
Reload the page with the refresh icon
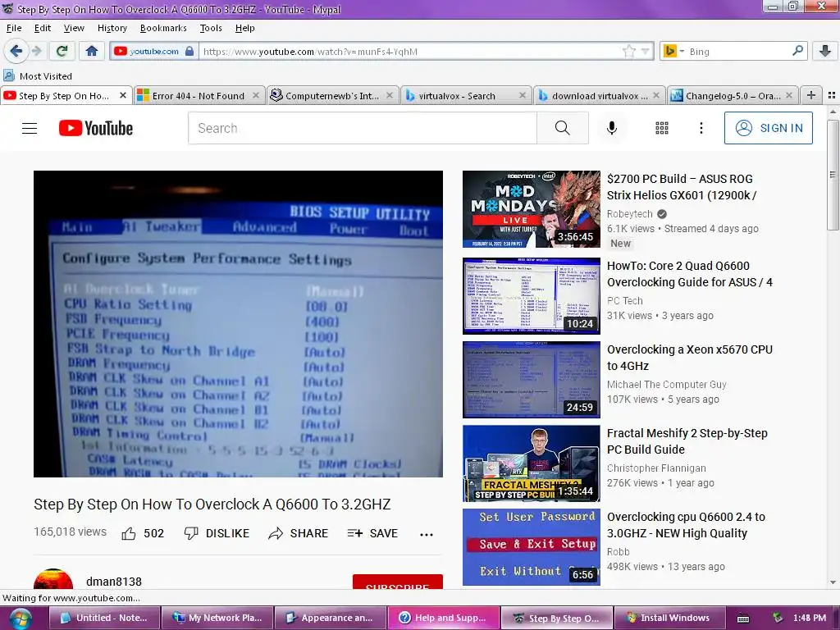[62, 51]
